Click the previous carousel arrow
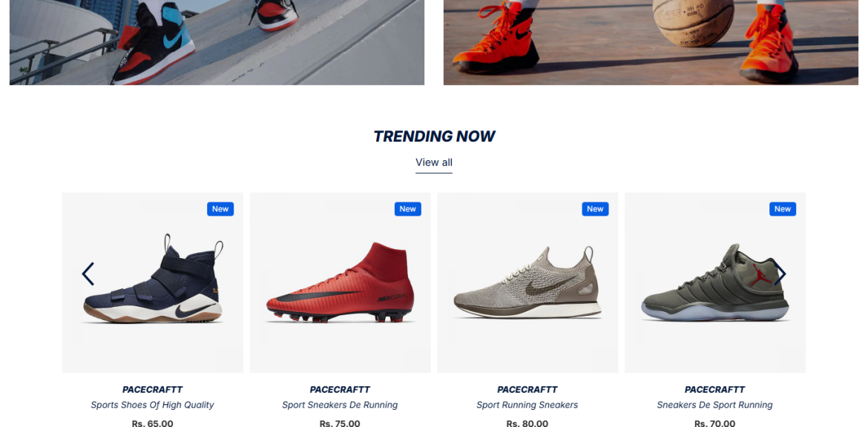This screenshot has height=427, width=868. [88, 274]
